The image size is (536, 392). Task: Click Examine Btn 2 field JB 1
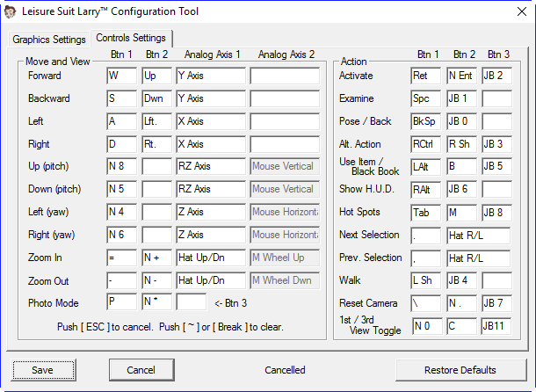(461, 98)
